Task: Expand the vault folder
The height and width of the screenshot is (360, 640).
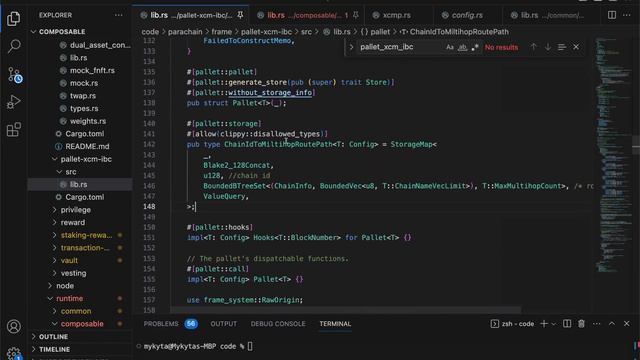Action: 69,260
